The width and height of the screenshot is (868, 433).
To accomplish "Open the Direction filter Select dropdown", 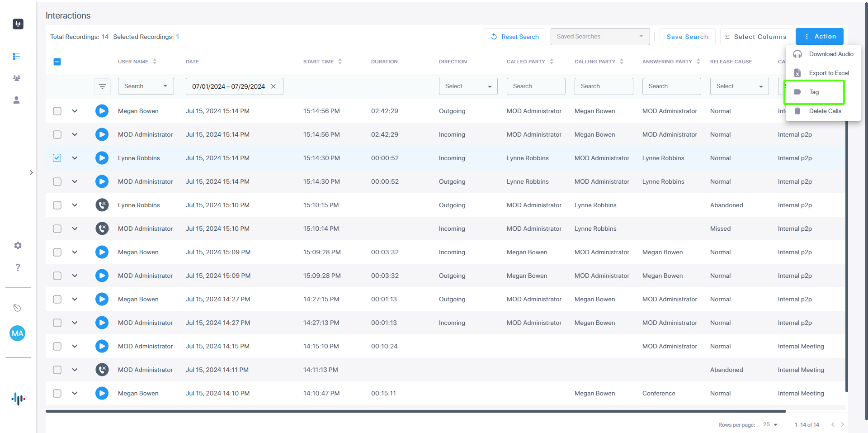I will [x=467, y=86].
